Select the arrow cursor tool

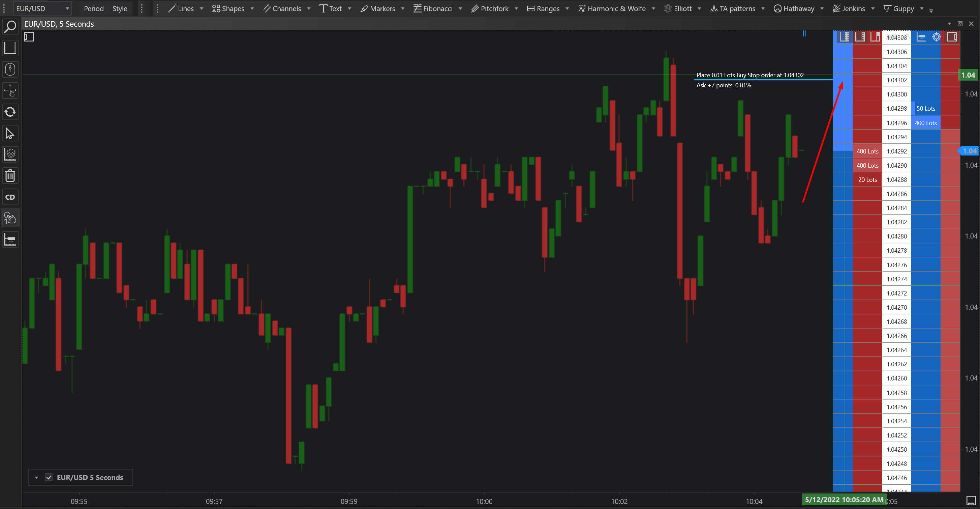point(10,134)
